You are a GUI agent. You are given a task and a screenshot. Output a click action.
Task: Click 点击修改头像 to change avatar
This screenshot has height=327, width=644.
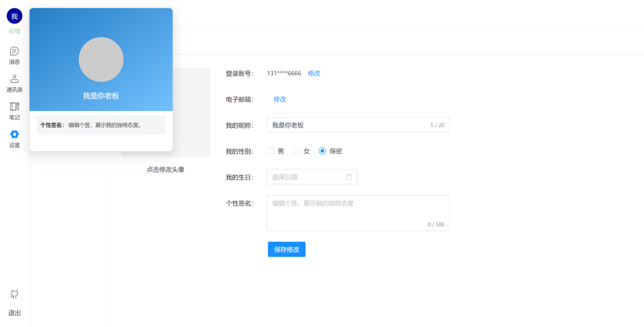(x=166, y=169)
